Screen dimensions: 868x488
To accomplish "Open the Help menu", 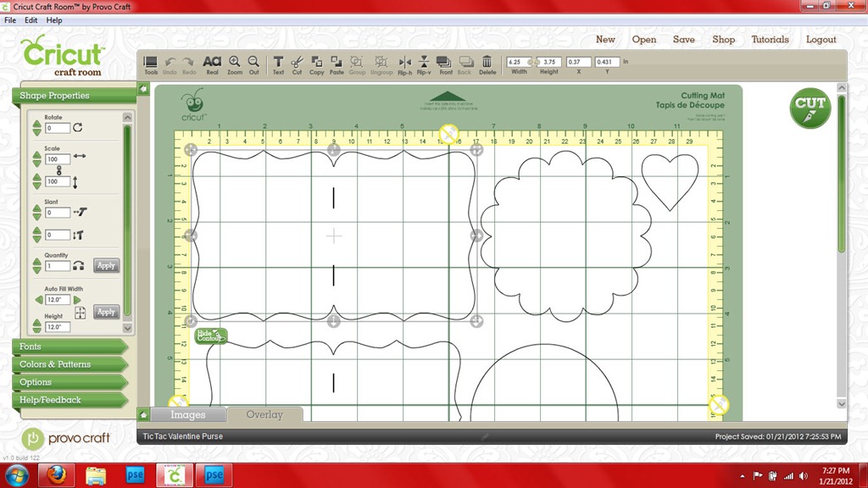I will point(54,20).
